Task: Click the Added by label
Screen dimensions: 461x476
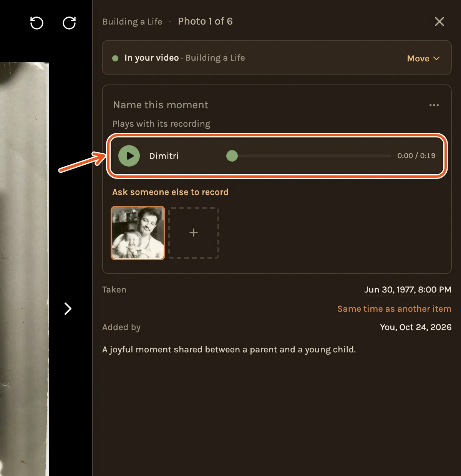Action: 121,327
